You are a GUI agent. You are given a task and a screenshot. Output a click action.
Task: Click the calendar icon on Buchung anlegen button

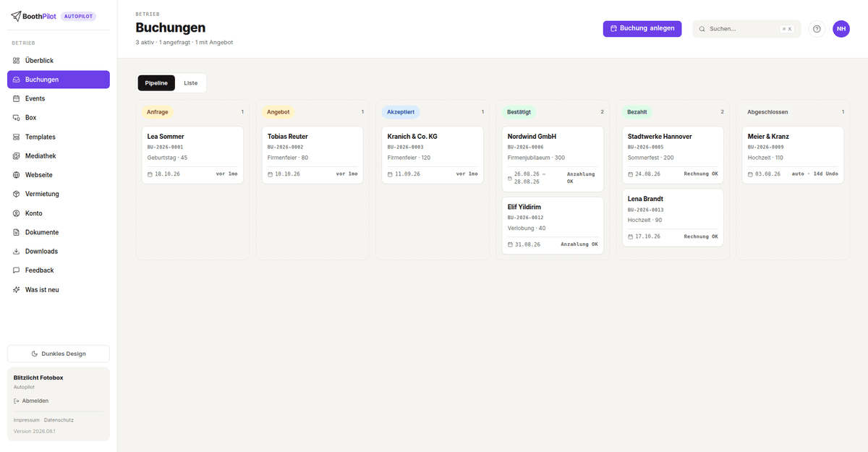[613, 29]
